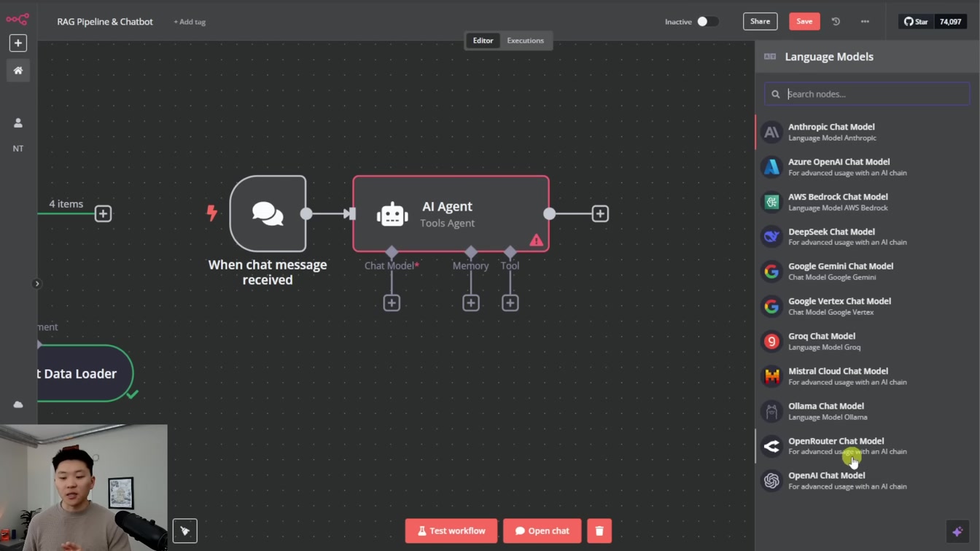Select the Data Loader node

[85, 373]
